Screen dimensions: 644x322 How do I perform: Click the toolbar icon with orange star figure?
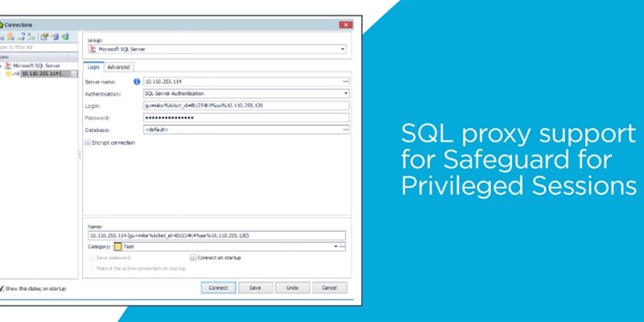[x=10, y=37]
